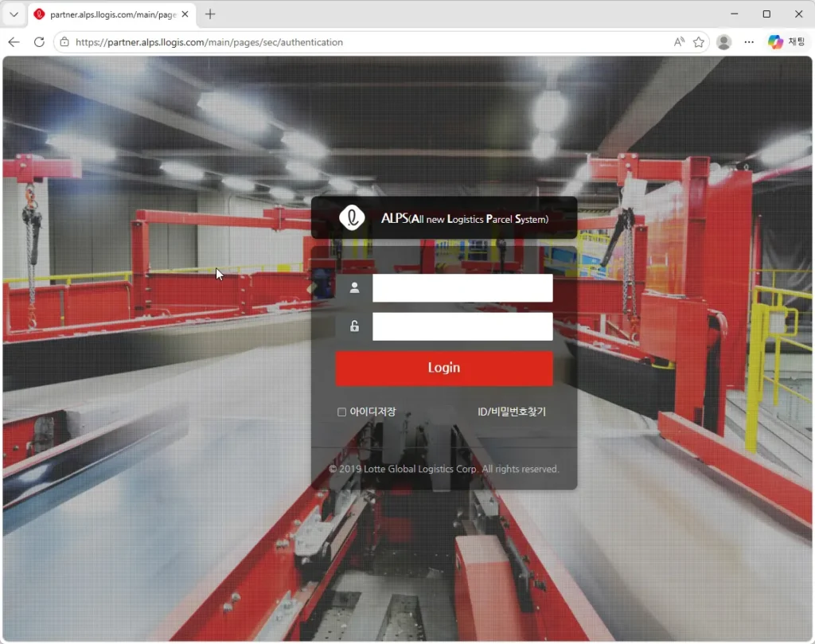Focus the password input field
Viewport: 815px width, 644px height.
[x=462, y=326]
